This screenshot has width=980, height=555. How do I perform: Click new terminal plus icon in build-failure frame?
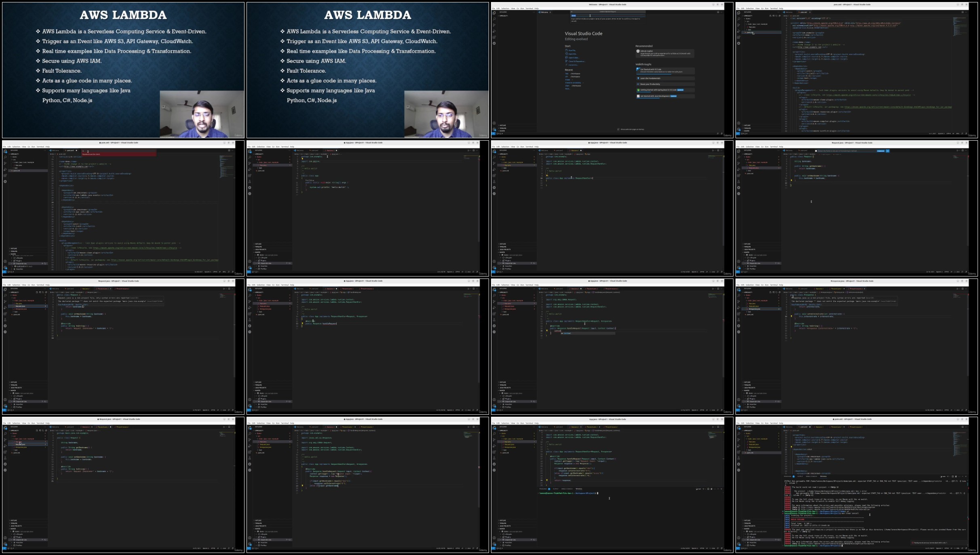point(948,477)
